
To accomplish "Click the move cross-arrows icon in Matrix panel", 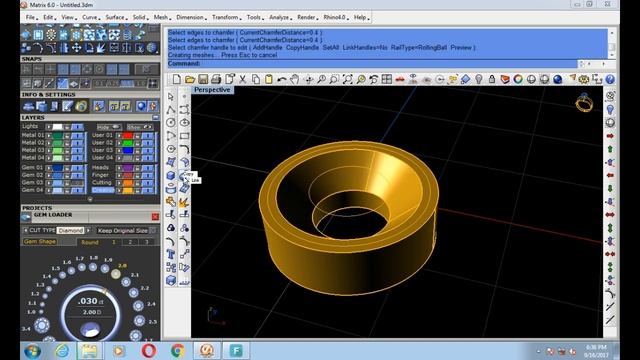I will point(76,48).
